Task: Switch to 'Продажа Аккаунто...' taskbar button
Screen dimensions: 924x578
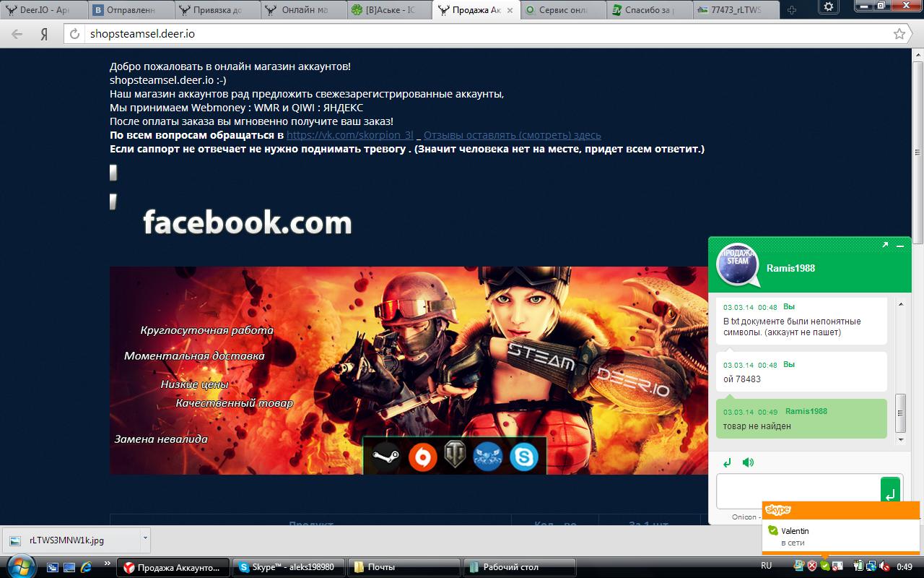Action: [x=173, y=567]
